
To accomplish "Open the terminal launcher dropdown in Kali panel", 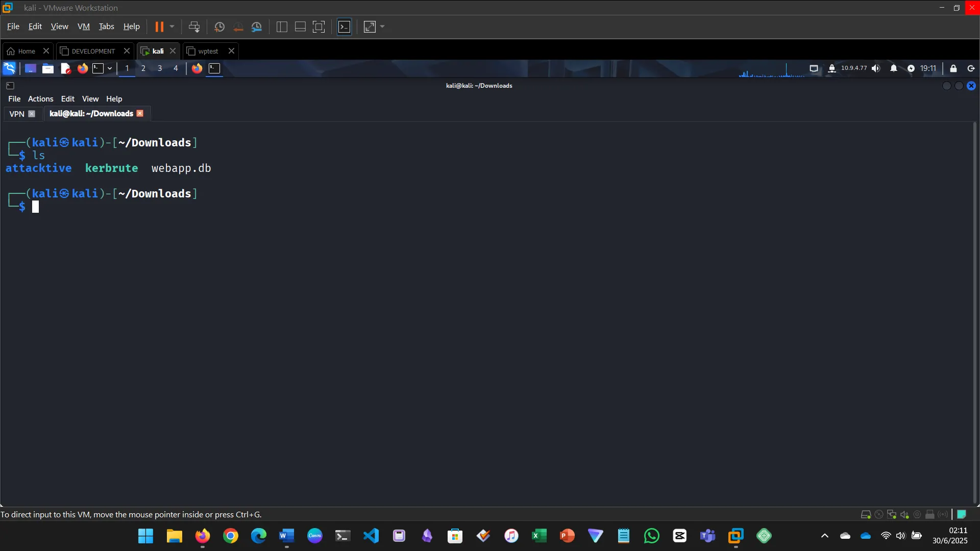I will (x=109, y=68).
